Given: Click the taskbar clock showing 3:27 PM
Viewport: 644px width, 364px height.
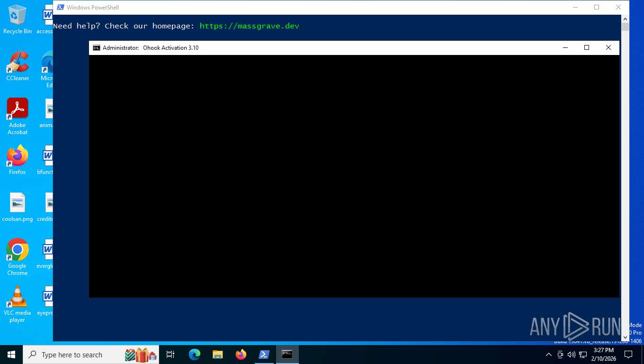Looking at the screenshot, I should click(x=604, y=355).
